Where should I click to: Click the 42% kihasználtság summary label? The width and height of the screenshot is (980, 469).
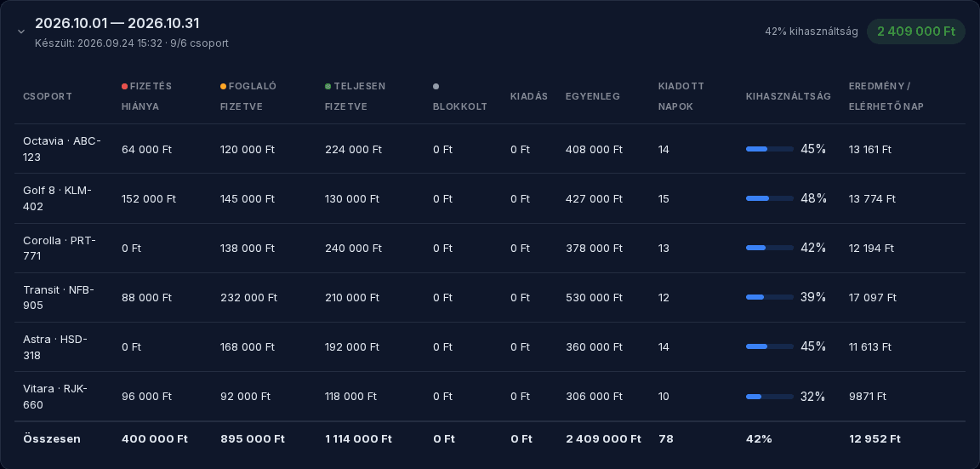[x=812, y=31]
